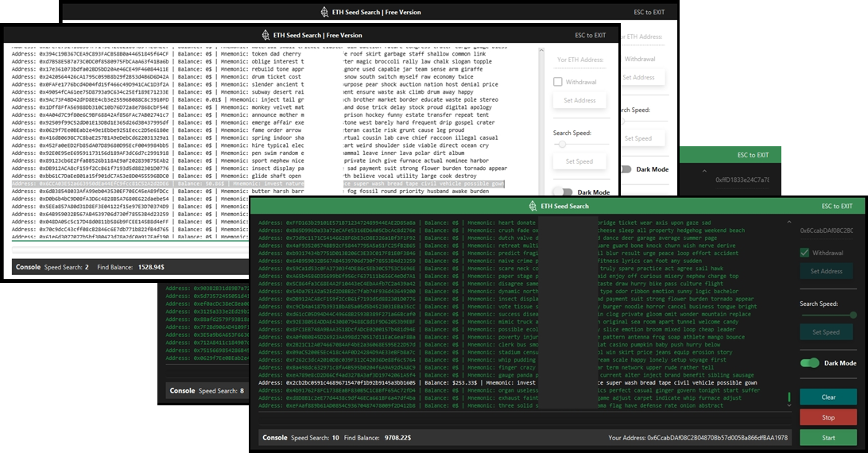Enable the unchecked Withdrawal checkbox in light window

tap(558, 82)
